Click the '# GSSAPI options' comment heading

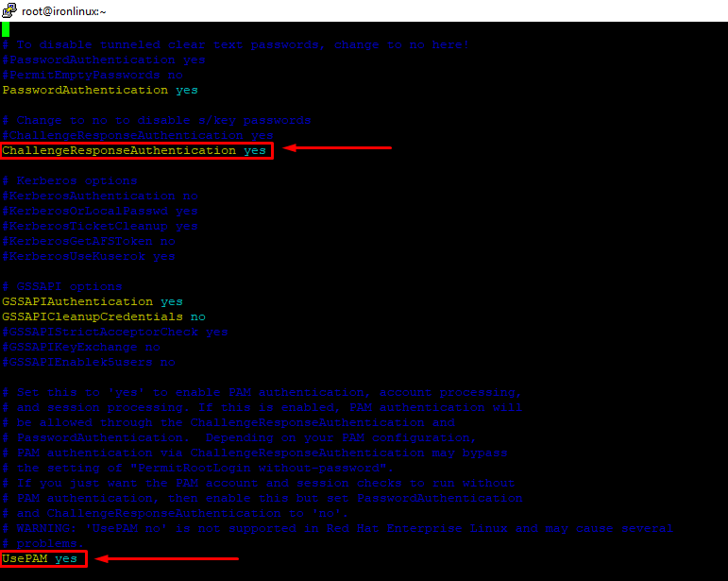62,286
